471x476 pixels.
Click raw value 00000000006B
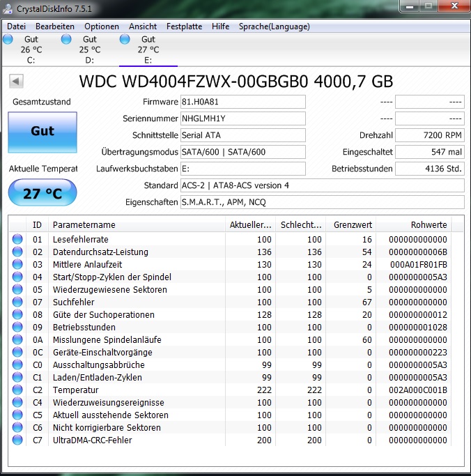[x=418, y=252]
